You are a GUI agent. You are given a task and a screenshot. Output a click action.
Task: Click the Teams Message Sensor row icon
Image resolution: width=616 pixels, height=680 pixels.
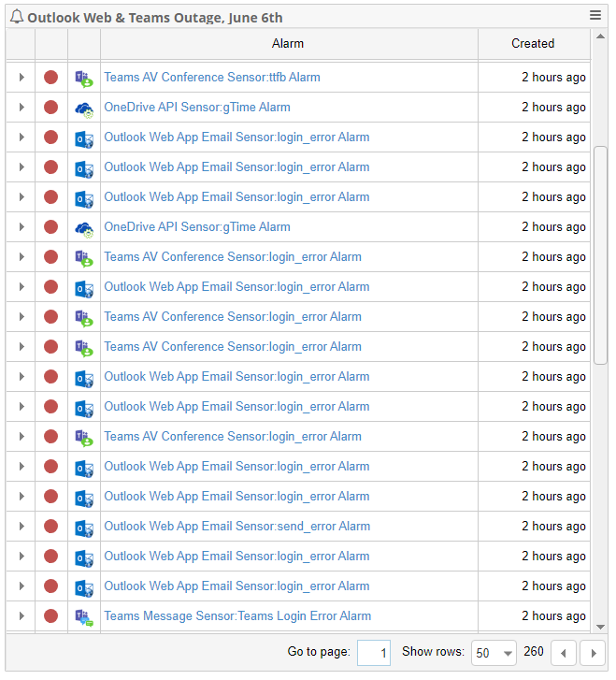click(x=84, y=616)
